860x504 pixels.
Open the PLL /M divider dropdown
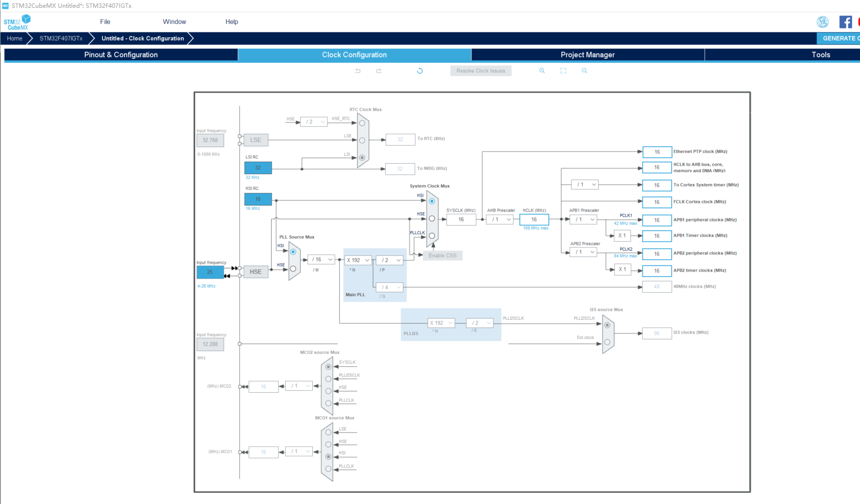click(321, 259)
